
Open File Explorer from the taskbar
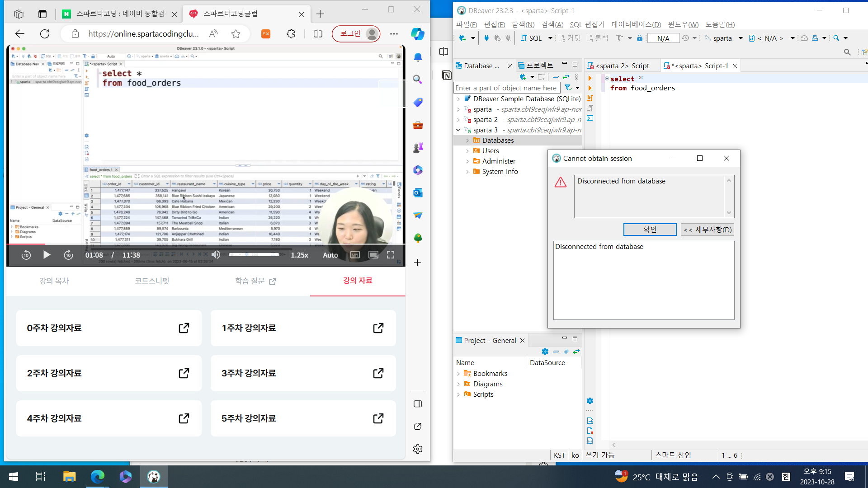click(x=69, y=477)
